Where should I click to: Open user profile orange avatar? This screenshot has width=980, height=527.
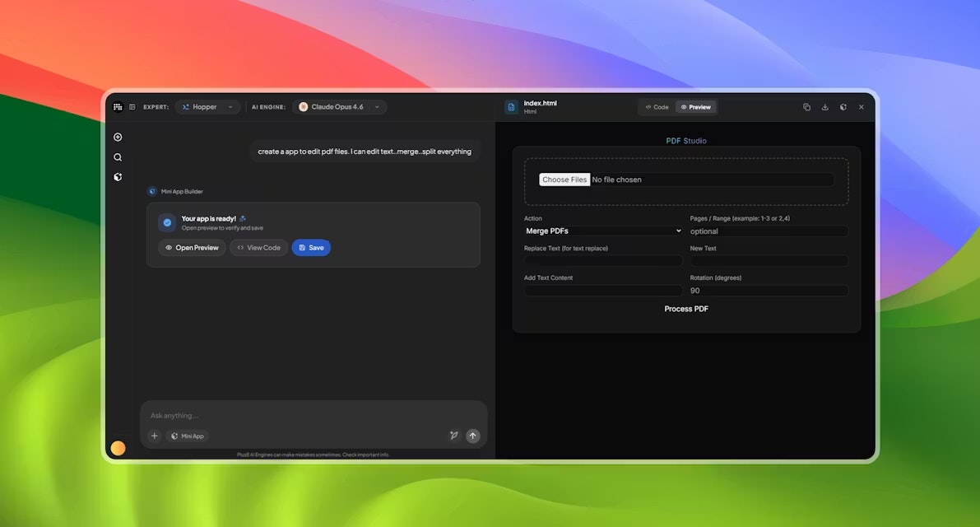(x=118, y=448)
